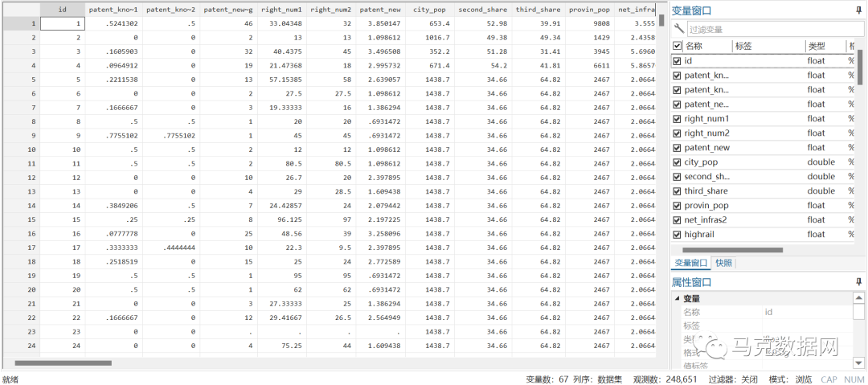Uncheck the city_pop variable checkbox
This screenshot has height=385, width=868.
tap(677, 162)
